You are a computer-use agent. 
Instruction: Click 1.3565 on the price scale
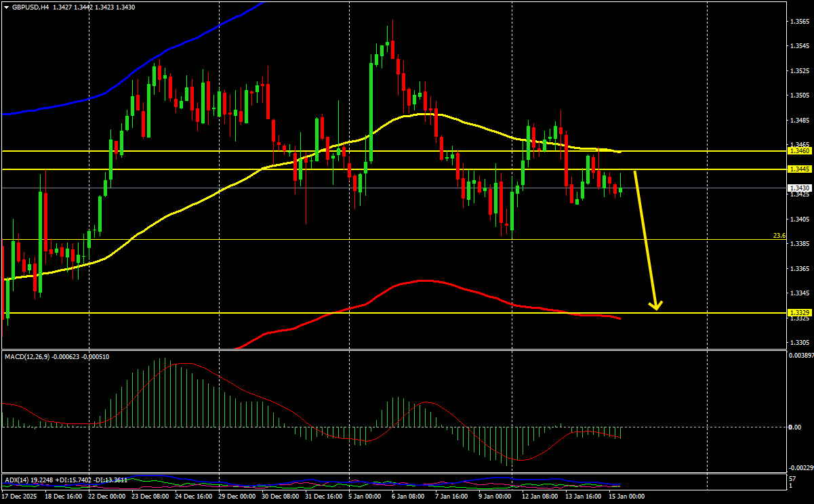(800, 22)
